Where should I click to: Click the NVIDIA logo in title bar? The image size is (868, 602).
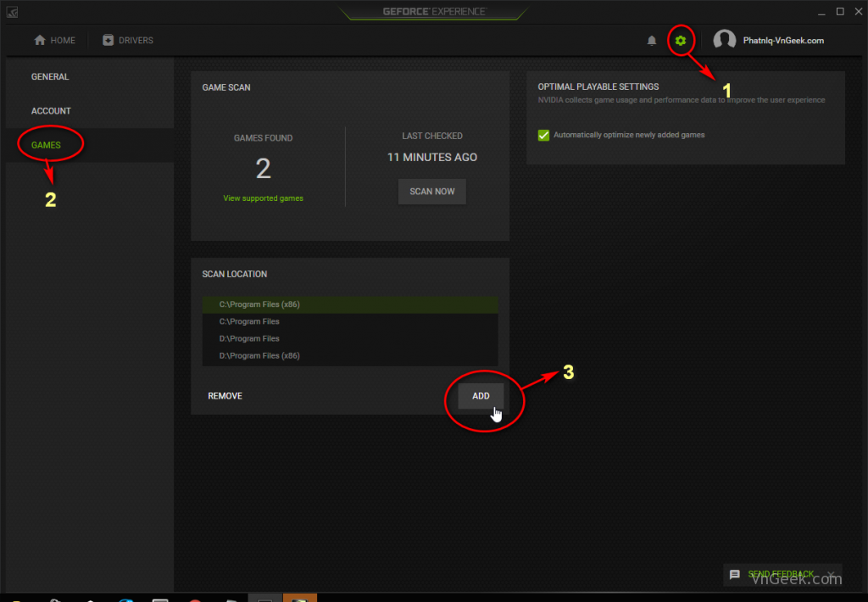(x=12, y=12)
